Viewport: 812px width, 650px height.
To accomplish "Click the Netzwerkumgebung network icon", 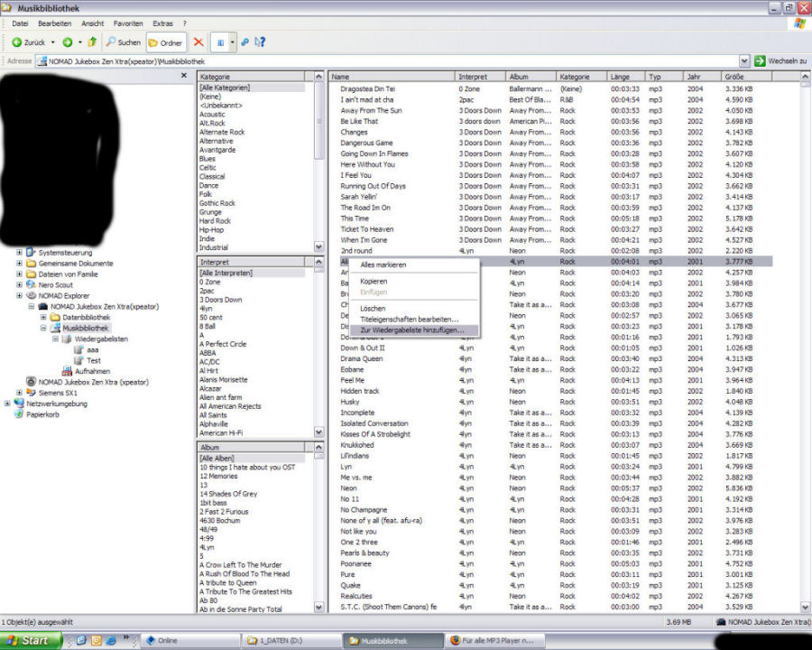I will coord(19,404).
